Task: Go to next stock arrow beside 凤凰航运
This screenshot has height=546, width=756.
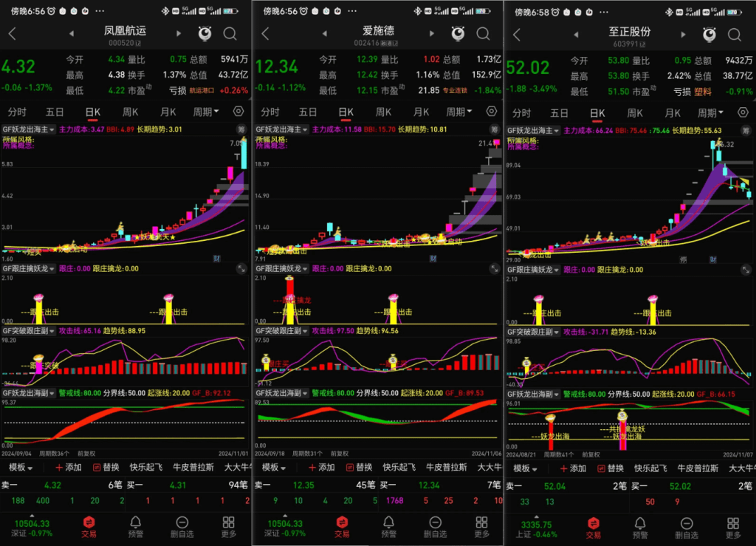Action: 179,34
